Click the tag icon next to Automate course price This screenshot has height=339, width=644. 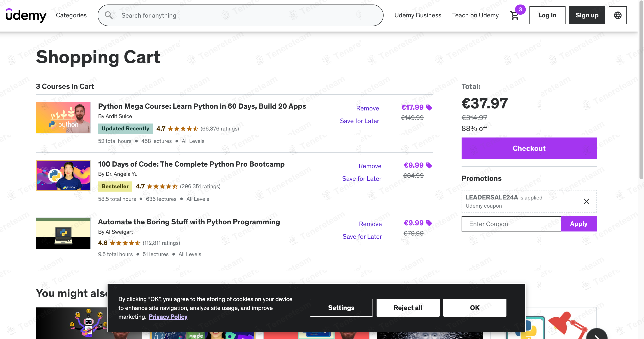tap(429, 223)
